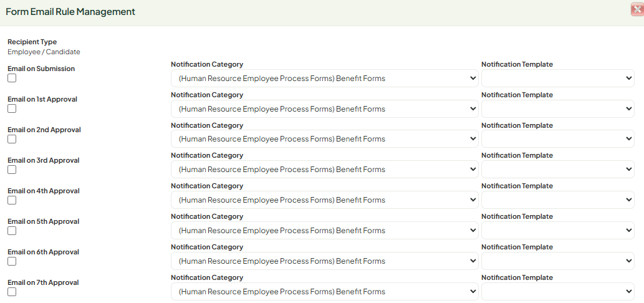This screenshot has width=644, height=303.
Task: Open Notification Category dropdown for 7th Approval
Action: tap(324, 292)
